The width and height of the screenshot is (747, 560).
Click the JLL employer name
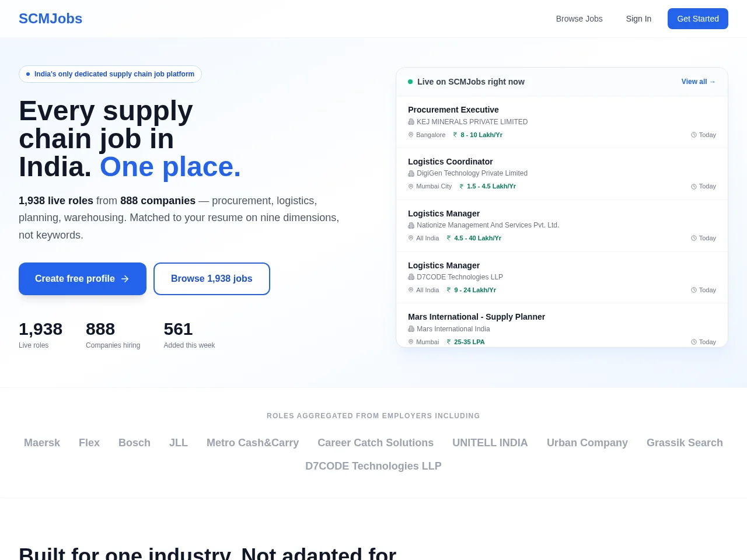179,443
